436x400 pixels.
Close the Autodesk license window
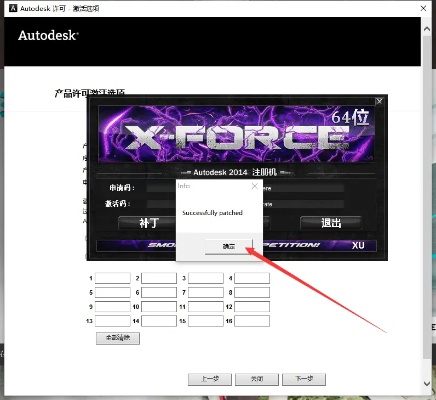pyautogui.click(x=423, y=8)
